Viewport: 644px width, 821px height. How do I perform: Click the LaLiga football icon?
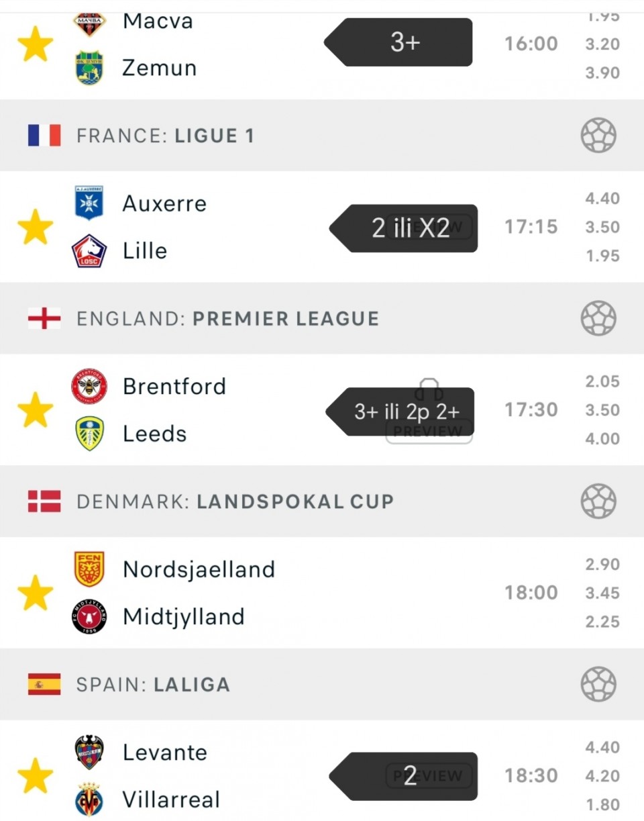(598, 684)
